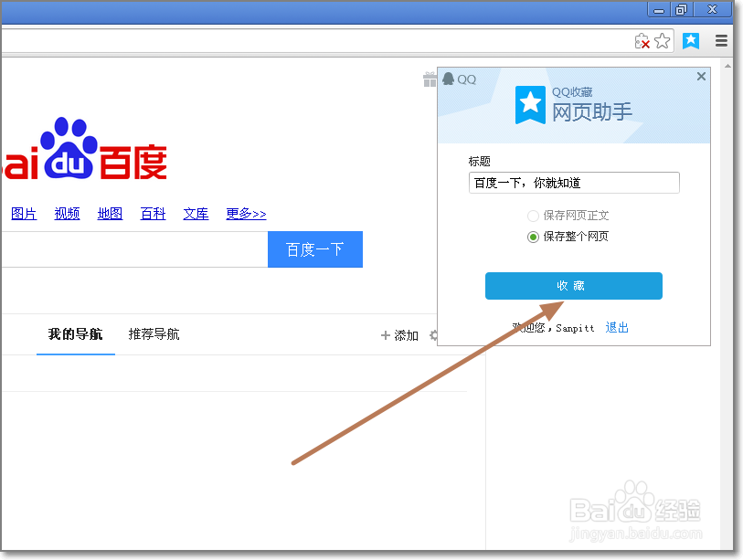Image resolution: width=743 pixels, height=560 pixels.
Task: Close the QQ Collection popup panel
Action: (701, 76)
